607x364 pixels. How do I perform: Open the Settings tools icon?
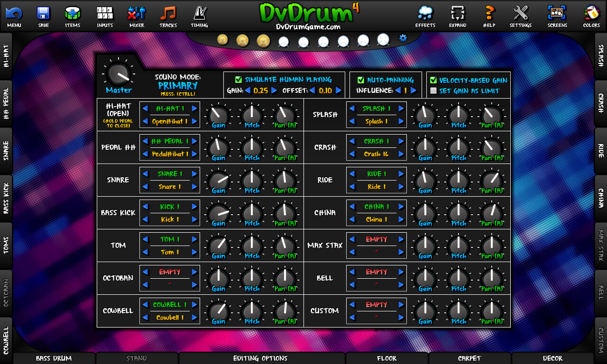coord(521,13)
